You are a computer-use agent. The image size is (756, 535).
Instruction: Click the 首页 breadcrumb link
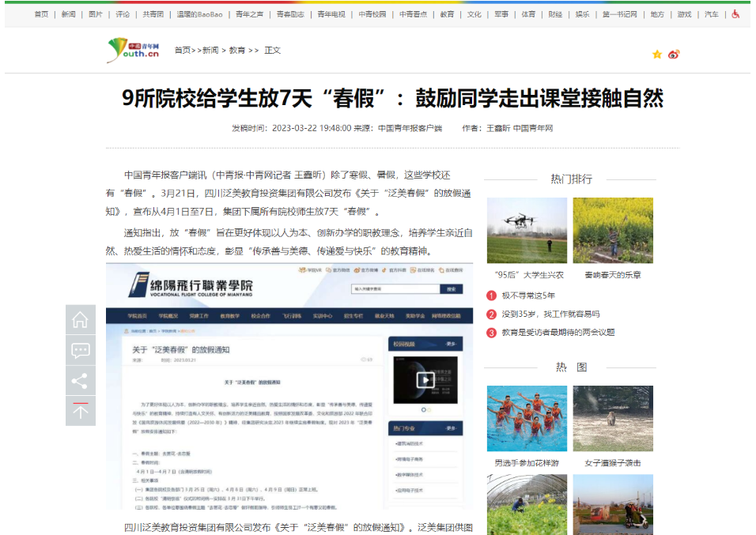(183, 51)
